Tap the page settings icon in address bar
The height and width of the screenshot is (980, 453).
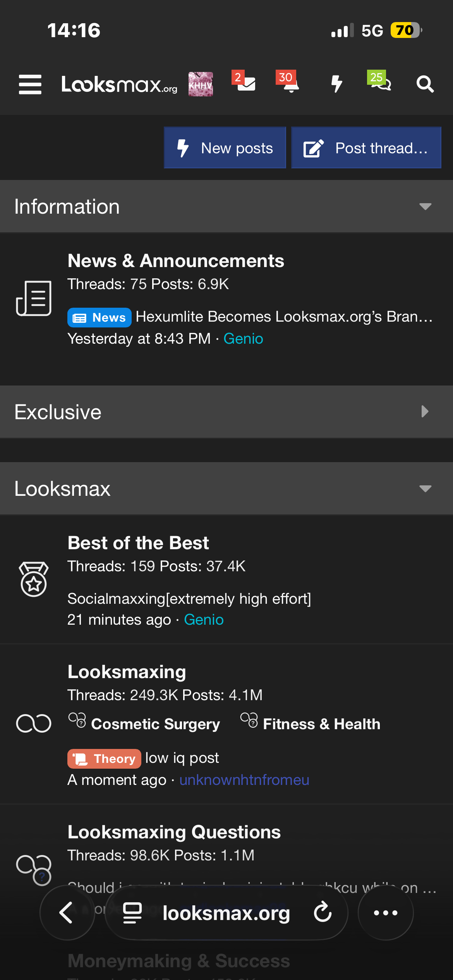pos(132,913)
